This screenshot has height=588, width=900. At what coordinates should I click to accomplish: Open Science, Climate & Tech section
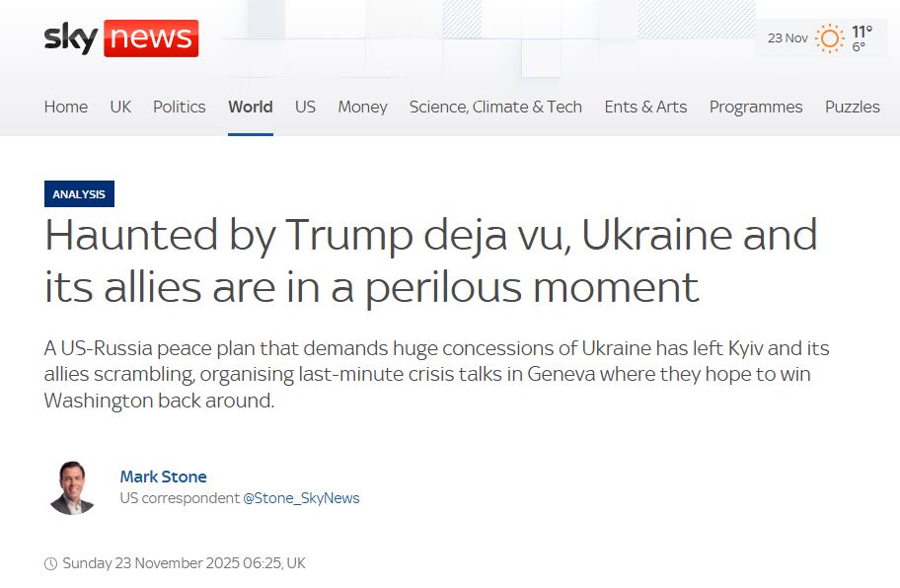click(x=495, y=107)
